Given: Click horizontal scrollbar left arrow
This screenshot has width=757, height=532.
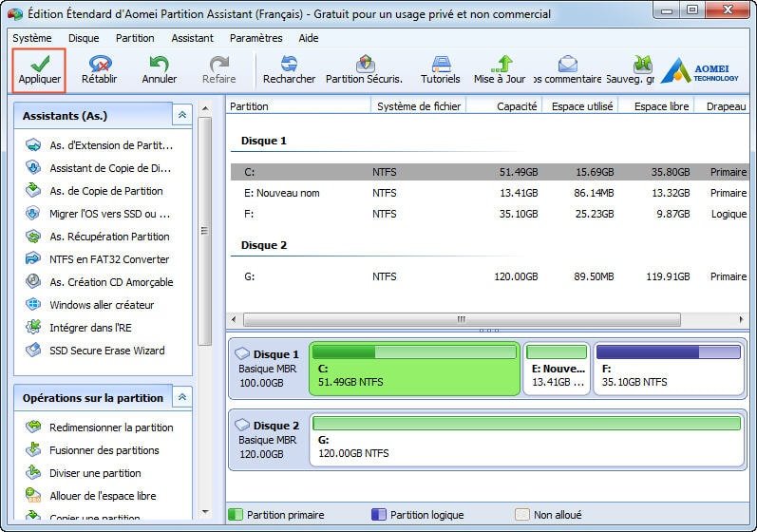Looking at the screenshot, I should pos(235,319).
